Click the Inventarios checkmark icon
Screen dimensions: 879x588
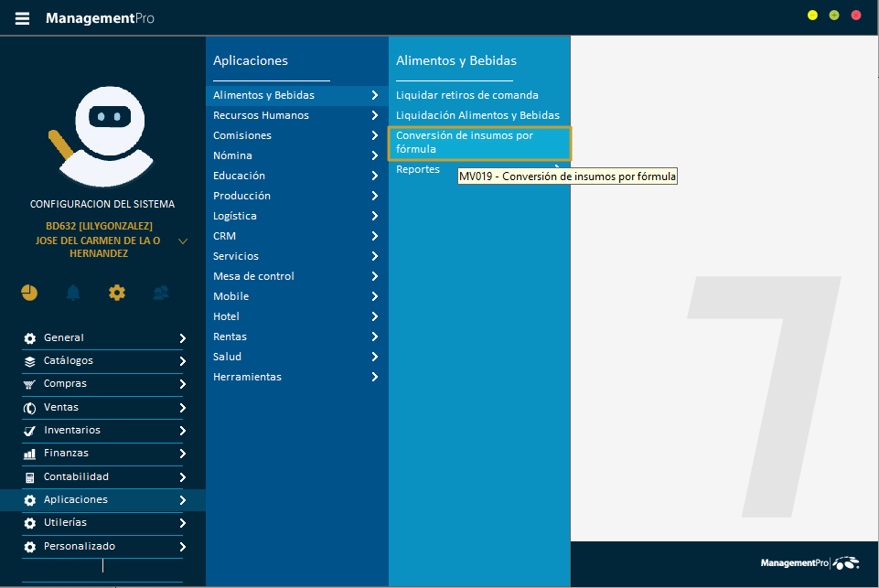pos(29,431)
